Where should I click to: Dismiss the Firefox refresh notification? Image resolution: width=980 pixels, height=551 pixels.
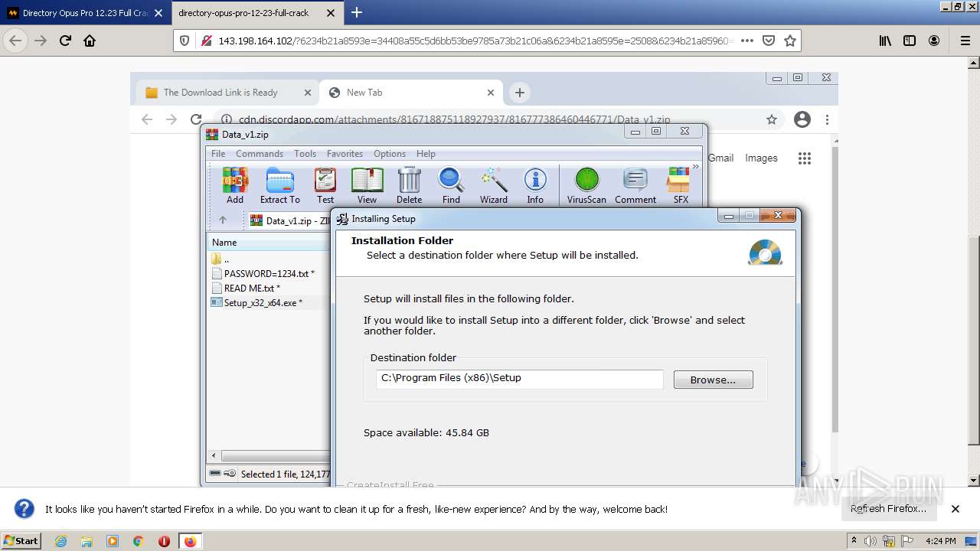pyautogui.click(x=955, y=509)
